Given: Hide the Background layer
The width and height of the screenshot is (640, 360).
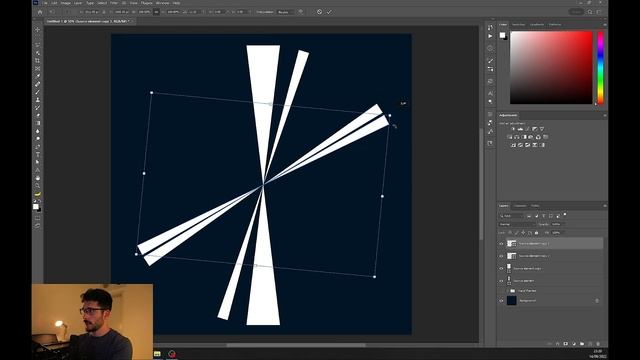Looking at the screenshot, I should 501,301.
